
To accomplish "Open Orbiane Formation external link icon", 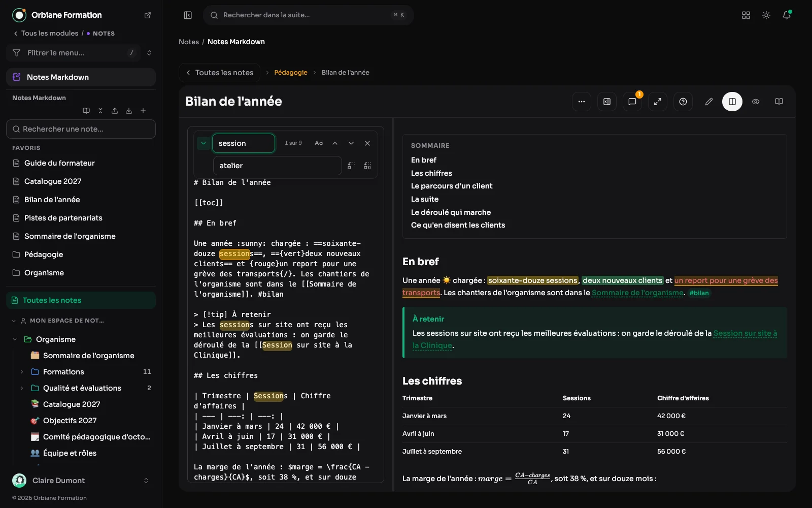I will 148,15.
